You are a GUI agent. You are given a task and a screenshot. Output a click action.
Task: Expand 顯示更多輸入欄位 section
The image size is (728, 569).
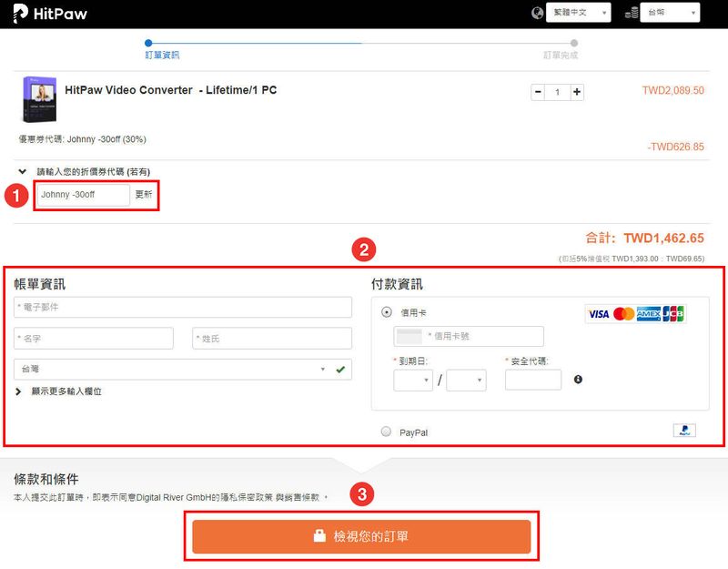pyautogui.click(x=59, y=391)
